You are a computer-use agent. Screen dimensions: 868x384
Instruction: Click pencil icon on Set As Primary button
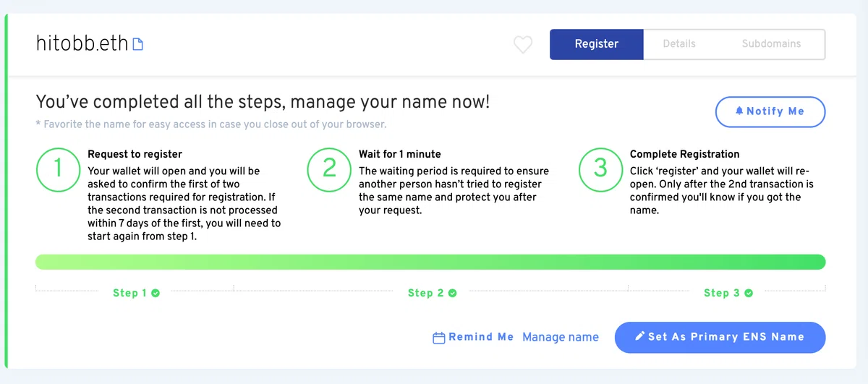point(639,336)
